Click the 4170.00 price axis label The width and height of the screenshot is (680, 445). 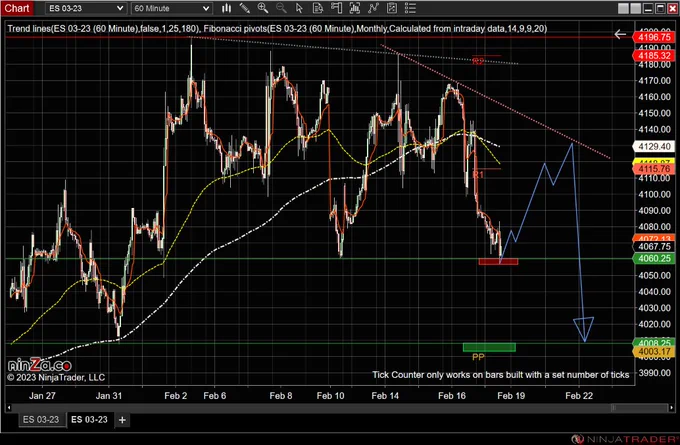click(x=654, y=80)
